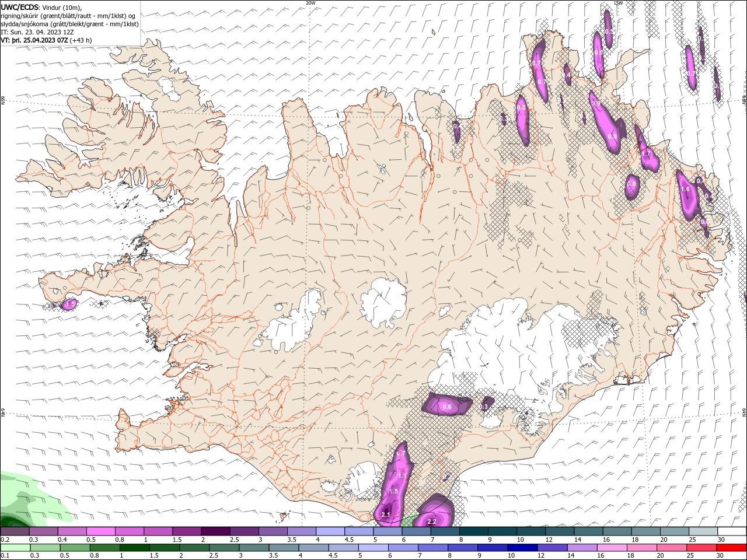Image resolution: width=747 pixels, height=560 pixels.
Task: Select the 'rigning/skúrir' rain legend description line
Action: coord(69,16)
